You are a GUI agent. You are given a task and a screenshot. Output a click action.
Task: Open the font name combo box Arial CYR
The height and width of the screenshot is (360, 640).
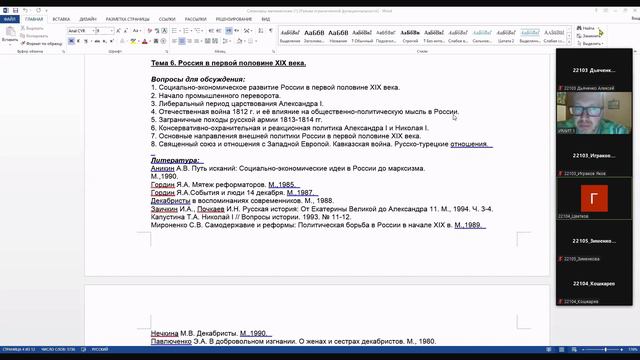tap(81, 31)
